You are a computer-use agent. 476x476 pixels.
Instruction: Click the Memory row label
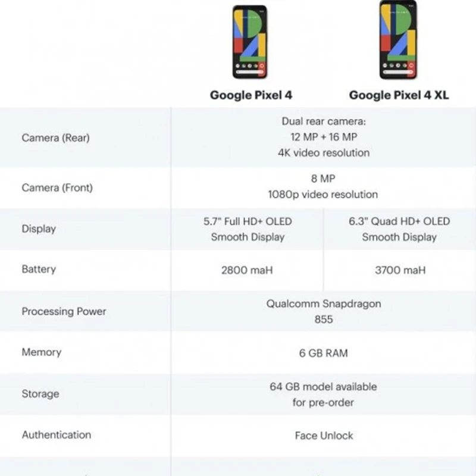tap(41, 352)
